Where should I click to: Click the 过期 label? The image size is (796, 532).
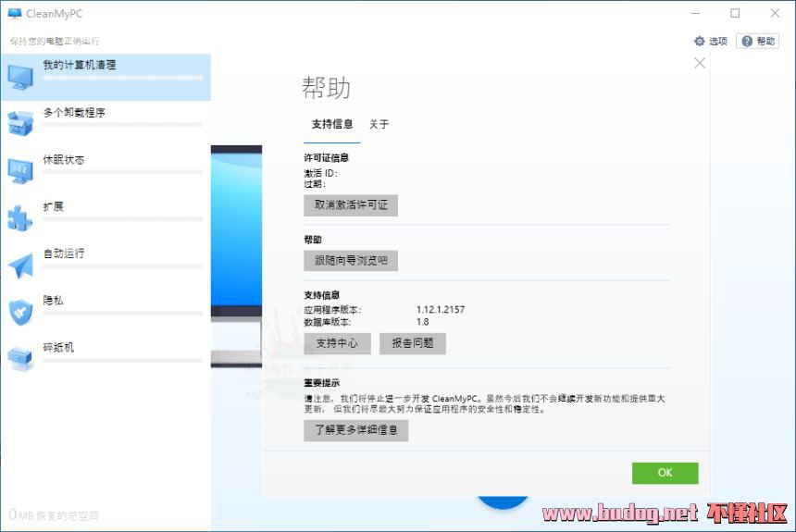pyautogui.click(x=315, y=184)
